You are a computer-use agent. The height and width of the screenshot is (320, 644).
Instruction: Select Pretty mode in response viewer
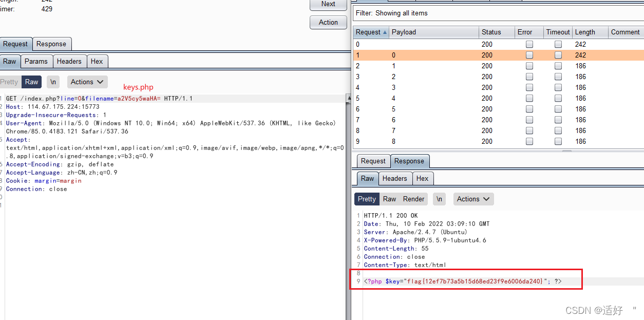[367, 199]
